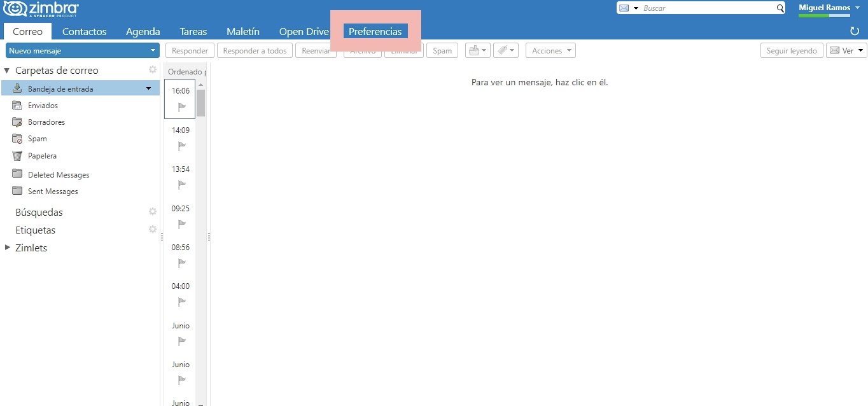Expand the Zimlets section
Image resolution: width=868 pixels, height=406 pixels.
tap(7, 248)
